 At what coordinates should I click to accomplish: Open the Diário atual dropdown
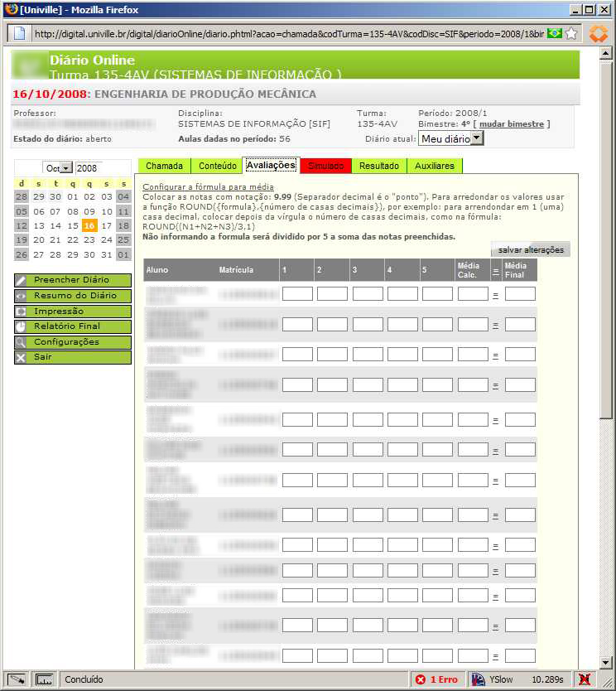451,139
